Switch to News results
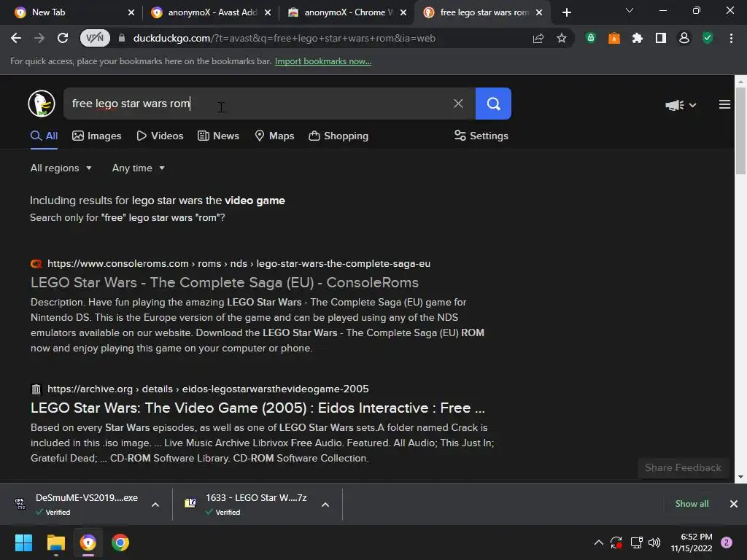The width and height of the screenshot is (747, 560). (x=218, y=136)
